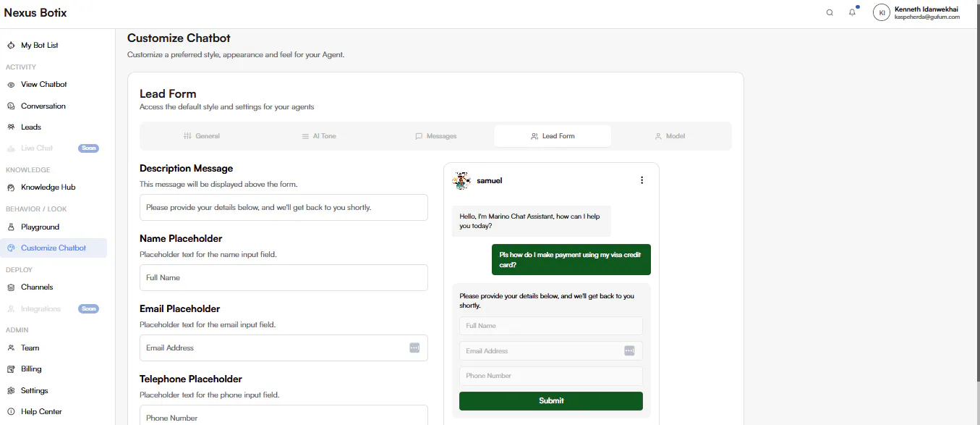Click the Customize Chatbot page heading
The image size is (980, 425).
179,38
